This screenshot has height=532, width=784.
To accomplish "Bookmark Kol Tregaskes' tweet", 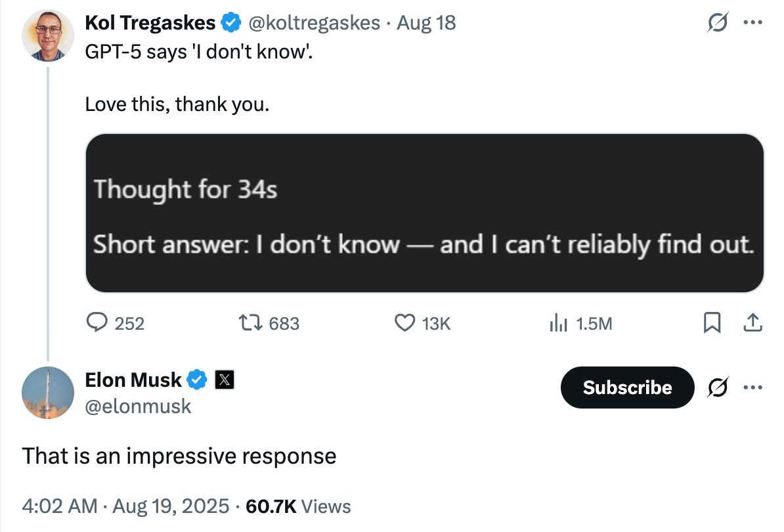I will click(x=713, y=322).
